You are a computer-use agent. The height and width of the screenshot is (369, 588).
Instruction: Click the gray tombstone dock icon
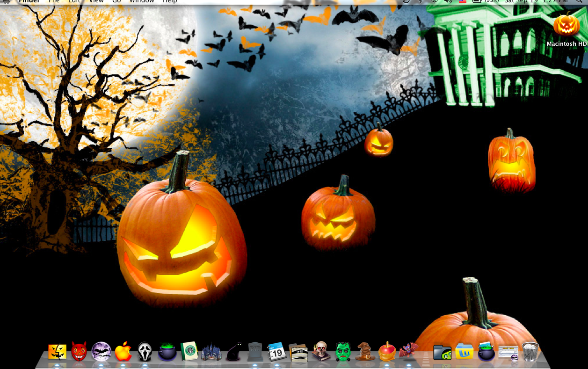coord(255,351)
